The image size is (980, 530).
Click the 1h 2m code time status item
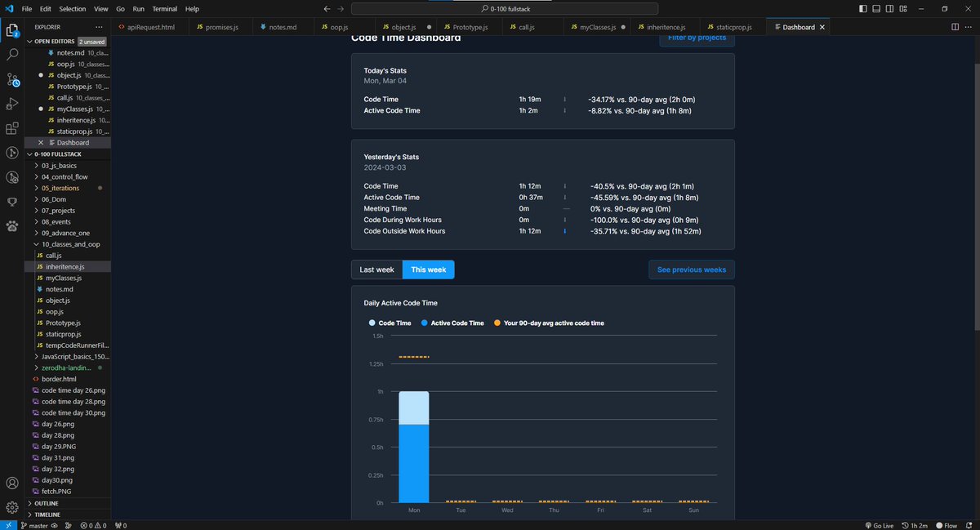tap(915, 525)
